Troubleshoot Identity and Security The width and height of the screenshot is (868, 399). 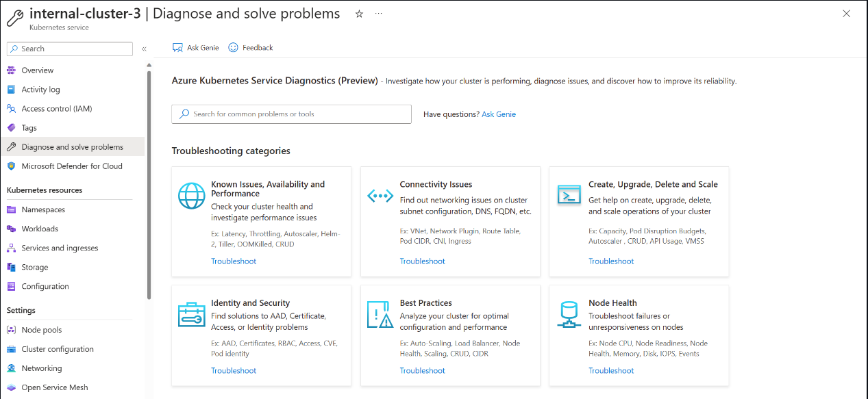pyautogui.click(x=234, y=371)
